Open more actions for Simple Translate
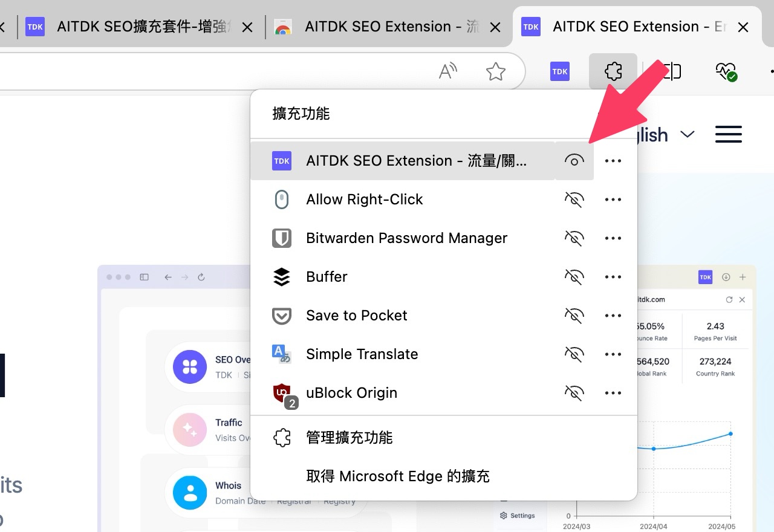 click(x=613, y=354)
